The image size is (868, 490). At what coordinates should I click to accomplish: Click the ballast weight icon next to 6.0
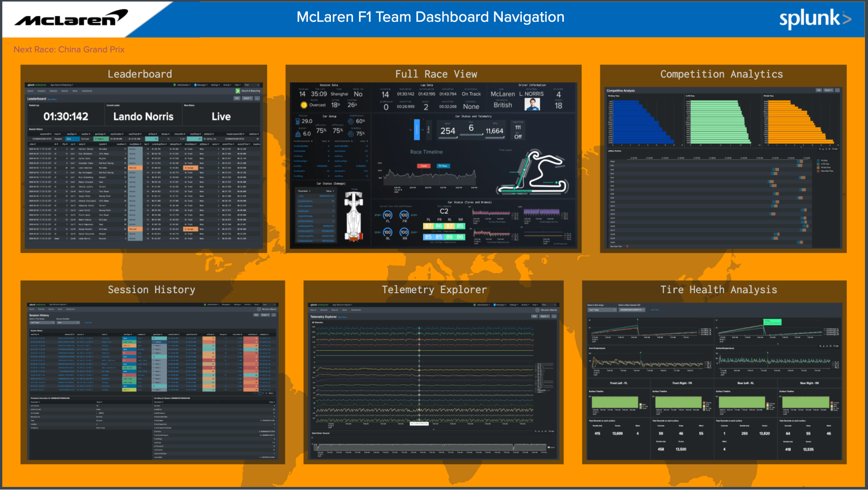tap(298, 134)
